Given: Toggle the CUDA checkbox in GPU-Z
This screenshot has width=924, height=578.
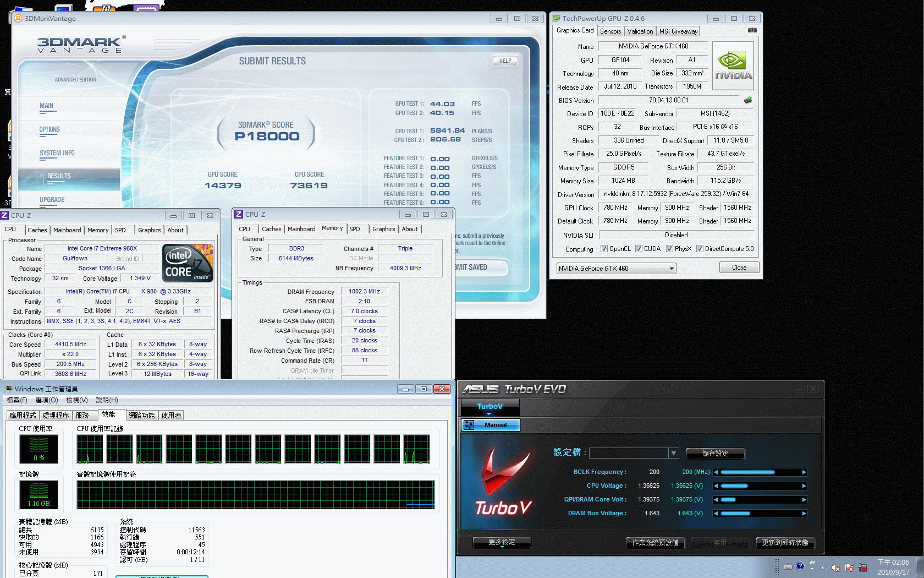Looking at the screenshot, I should click(639, 249).
